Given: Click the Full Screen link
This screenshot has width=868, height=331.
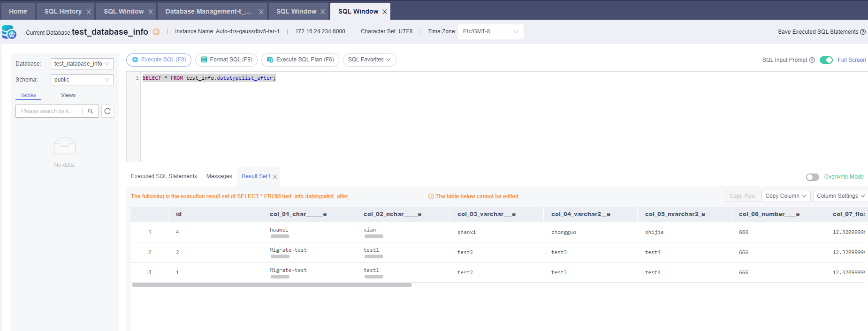Looking at the screenshot, I should (852, 60).
